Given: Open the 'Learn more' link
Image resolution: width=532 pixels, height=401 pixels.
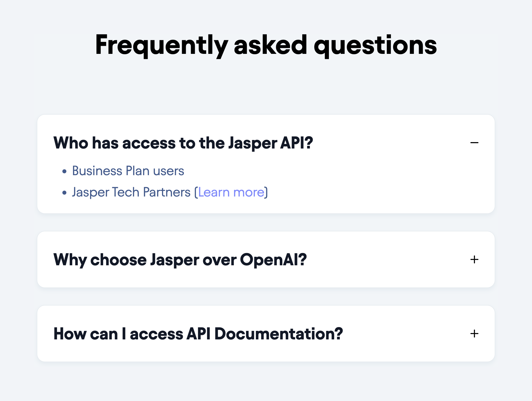Looking at the screenshot, I should click(231, 192).
